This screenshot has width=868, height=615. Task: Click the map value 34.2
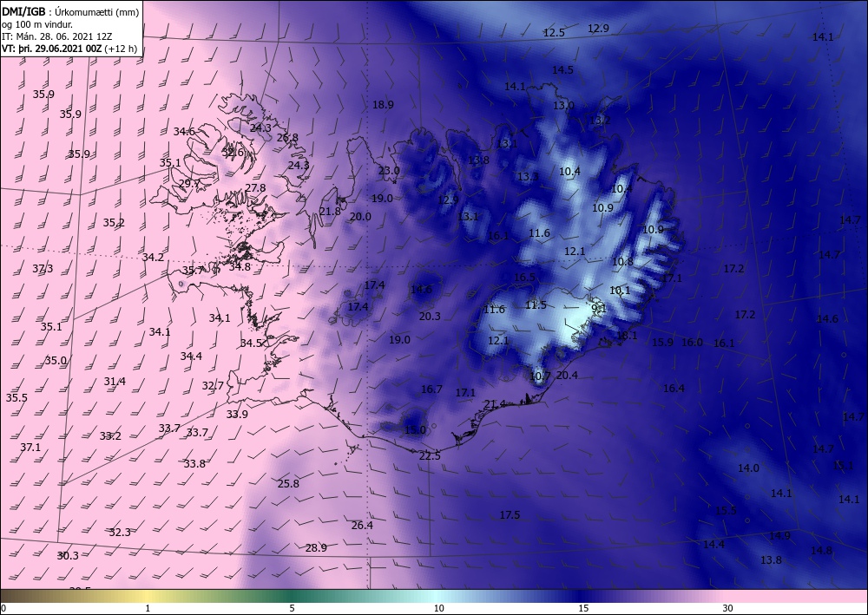coord(153,257)
